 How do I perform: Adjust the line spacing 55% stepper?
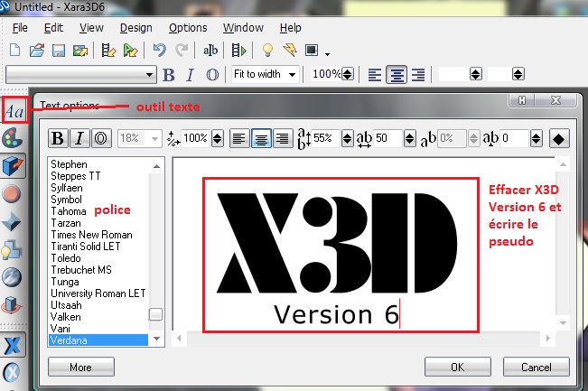[x=347, y=139]
